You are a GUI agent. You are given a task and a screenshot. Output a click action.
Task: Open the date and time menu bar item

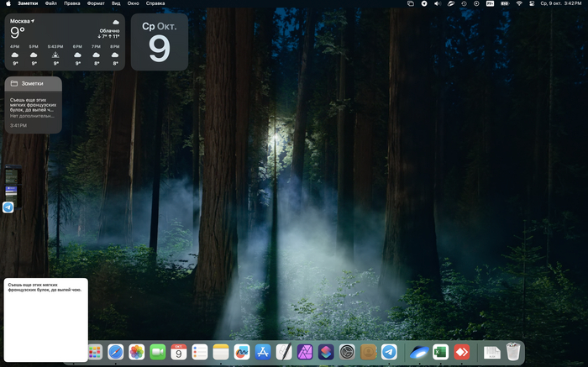click(562, 3)
